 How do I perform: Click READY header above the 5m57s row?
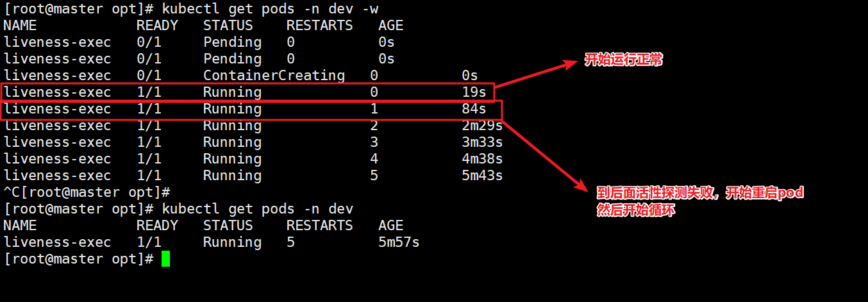157,226
